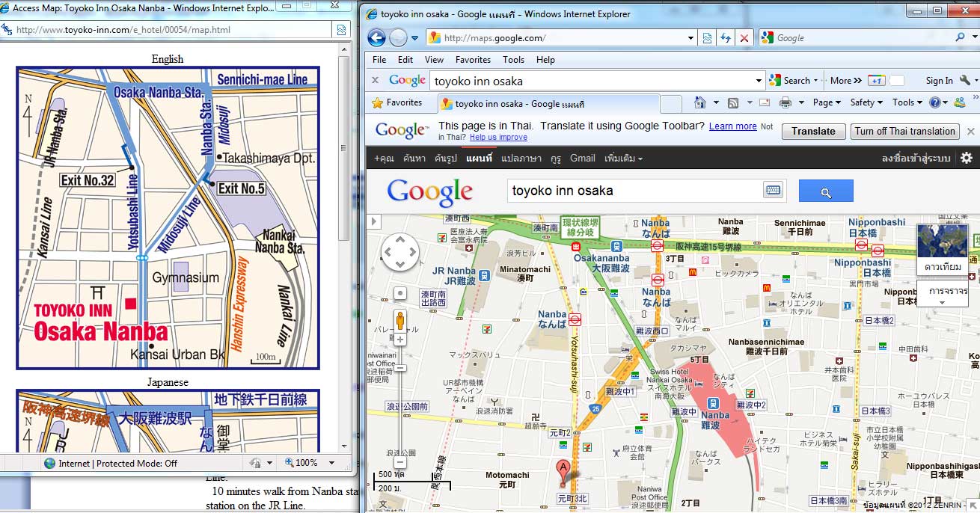The height and width of the screenshot is (513, 980).
Task: Click Sign In on Google Toolbar
Action: [939, 81]
